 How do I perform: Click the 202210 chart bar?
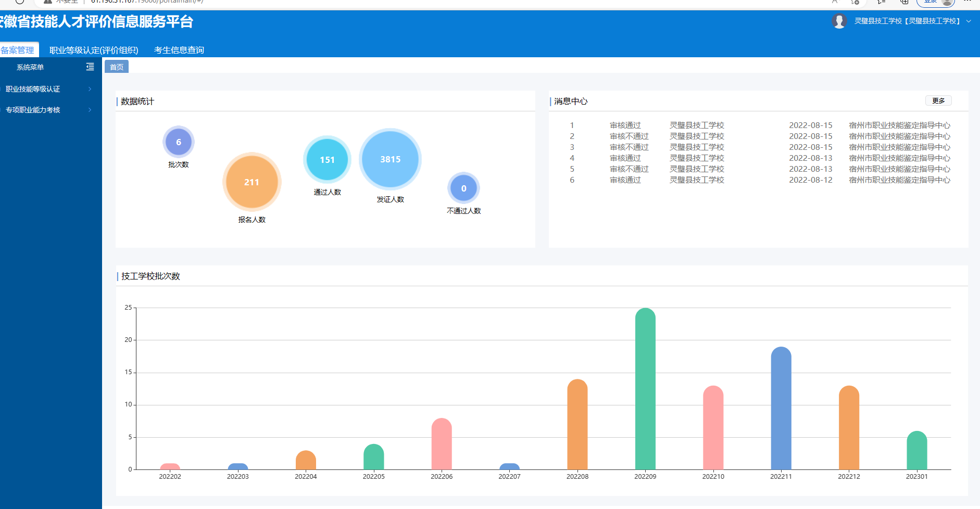(713, 428)
